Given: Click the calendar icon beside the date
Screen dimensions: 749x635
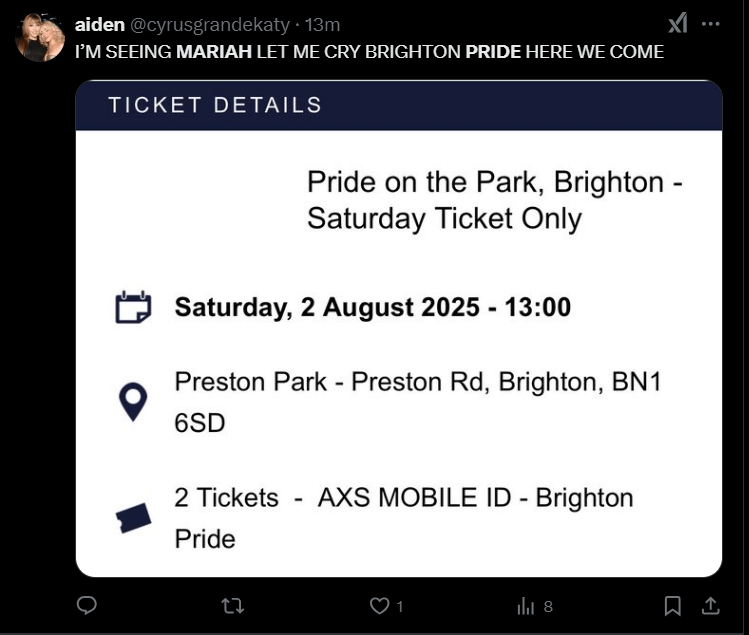Looking at the screenshot, I should click(x=133, y=307).
